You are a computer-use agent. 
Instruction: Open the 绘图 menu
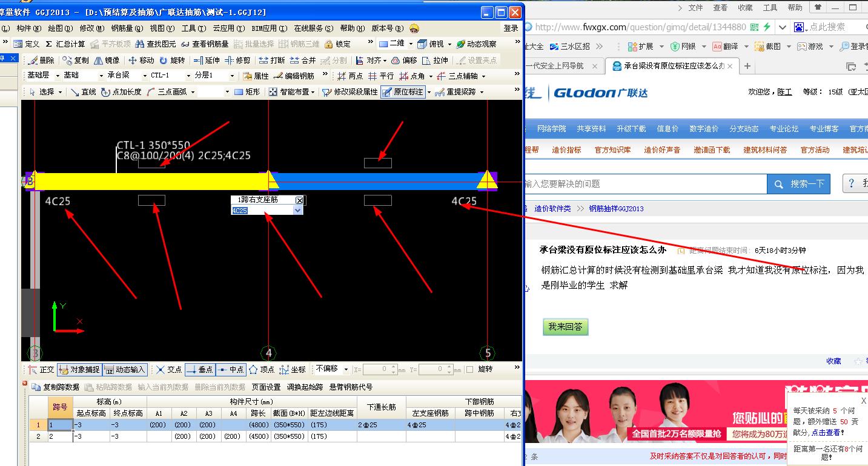[x=60, y=28]
